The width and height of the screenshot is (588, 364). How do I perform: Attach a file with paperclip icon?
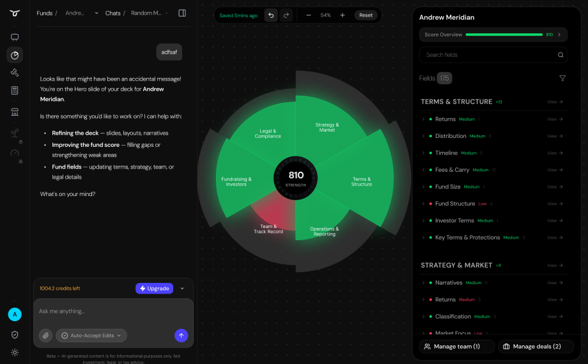click(x=46, y=335)
